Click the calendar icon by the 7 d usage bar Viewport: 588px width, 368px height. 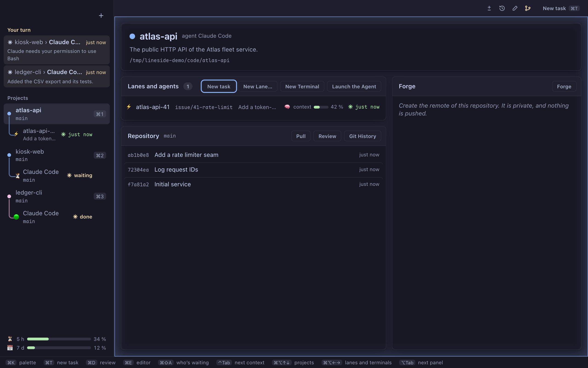tap(10, 348)
